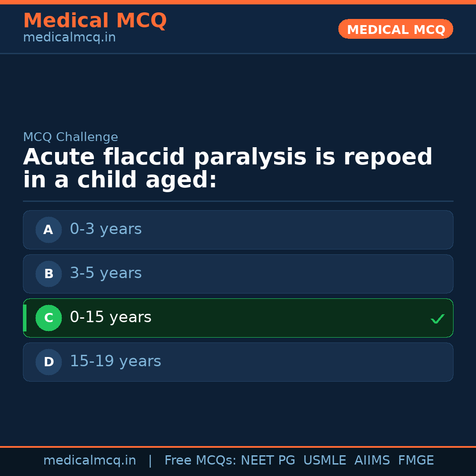Click the orange MEDICAL MCQ badge

pos(395,29)
